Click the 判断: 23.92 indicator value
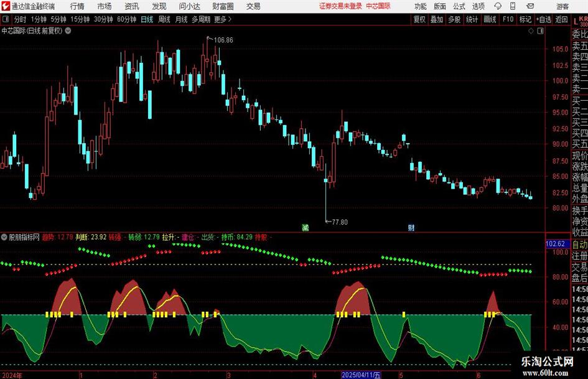Image resolution: width=588 pixels, height=379 pixels. point(91,237)
